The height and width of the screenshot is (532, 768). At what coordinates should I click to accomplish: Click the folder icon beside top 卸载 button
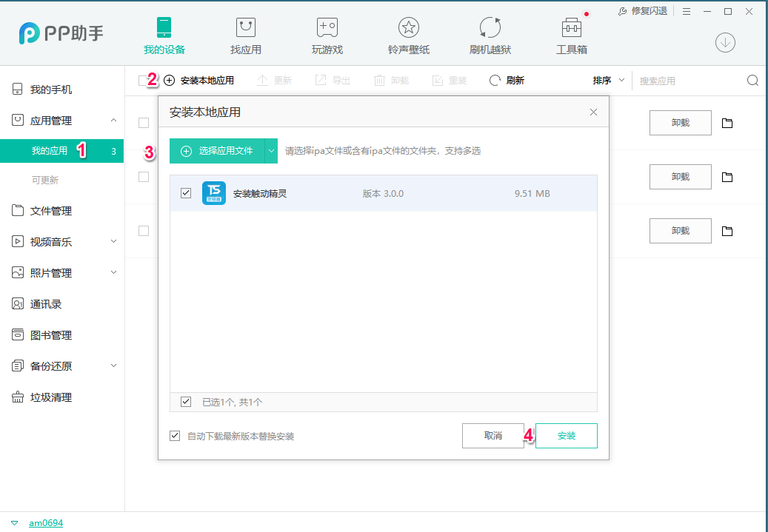click(727, 122)
